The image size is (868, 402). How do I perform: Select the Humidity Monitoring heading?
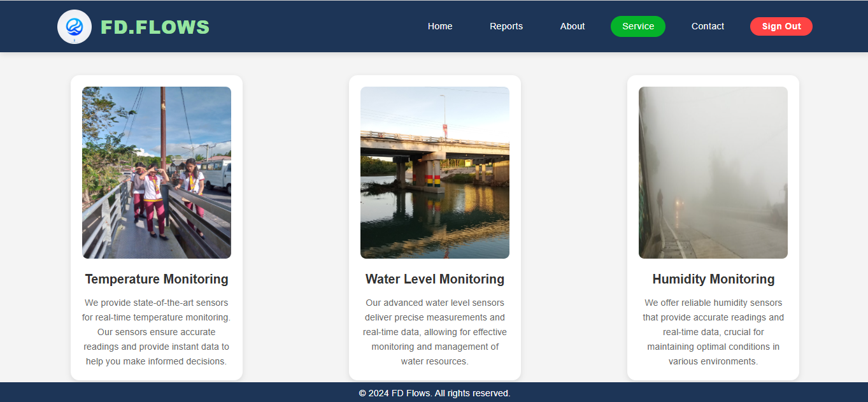(713, 279)
